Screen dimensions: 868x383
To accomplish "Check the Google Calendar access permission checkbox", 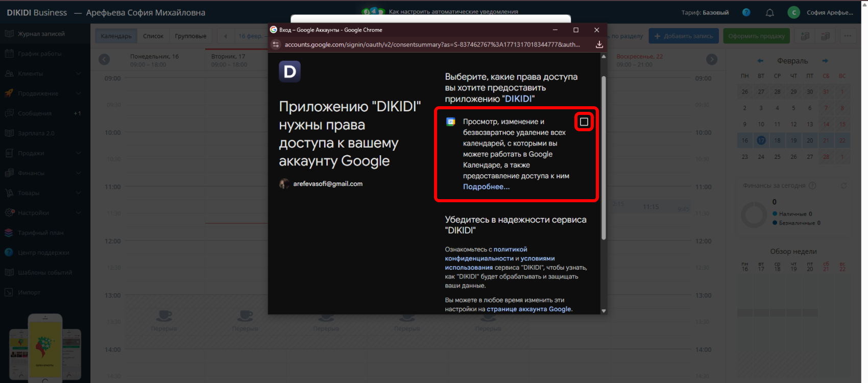I will (584, 122).
